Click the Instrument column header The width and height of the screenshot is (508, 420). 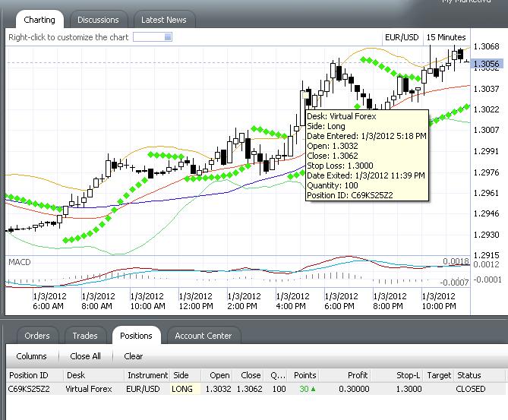(148, 375)
